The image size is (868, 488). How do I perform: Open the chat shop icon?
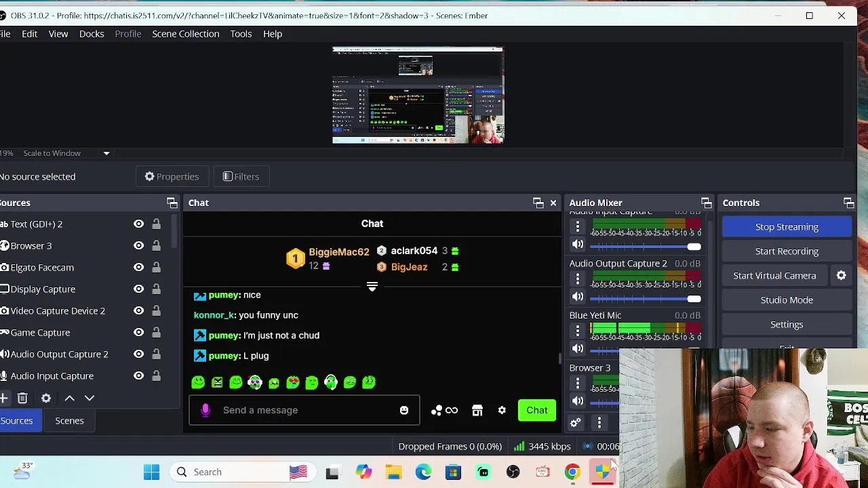[x=477, y=410]
